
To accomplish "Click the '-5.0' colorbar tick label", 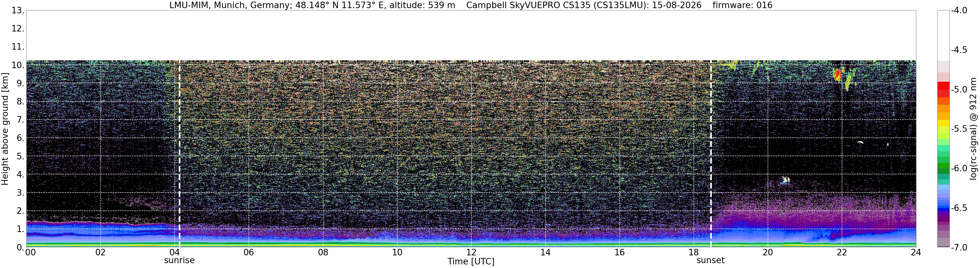I will tap(959, 90).
